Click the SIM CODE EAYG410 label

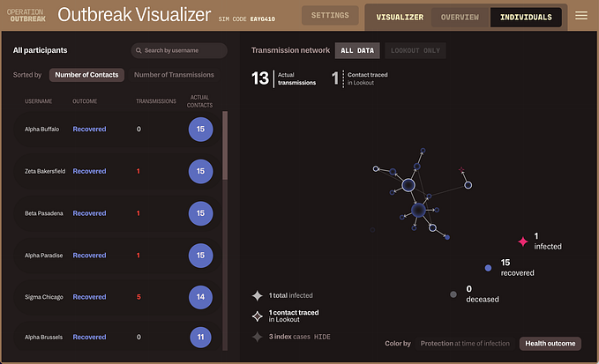click(x=247, y=19)
